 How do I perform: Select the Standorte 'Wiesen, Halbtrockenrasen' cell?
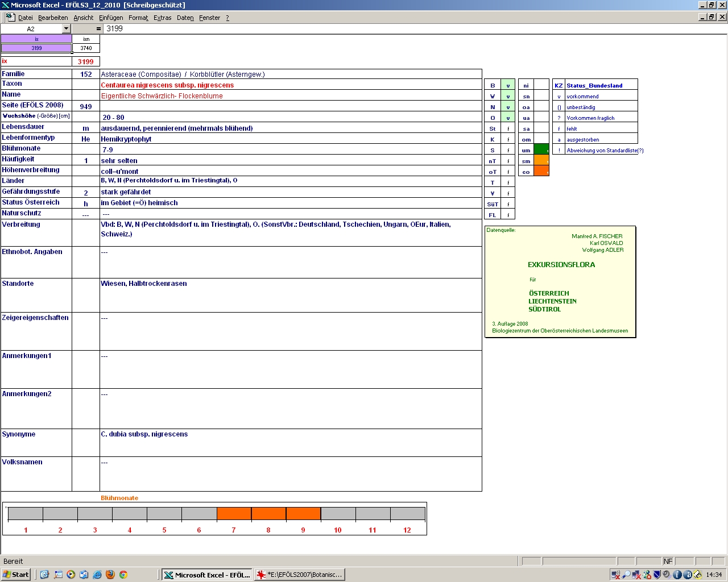pos(291,295)
